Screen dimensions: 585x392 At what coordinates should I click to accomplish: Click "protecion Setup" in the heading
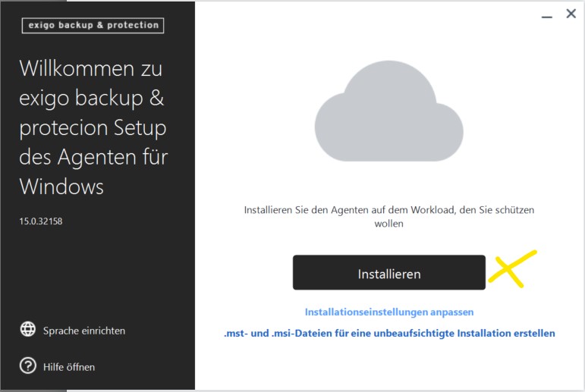[93, 129]
